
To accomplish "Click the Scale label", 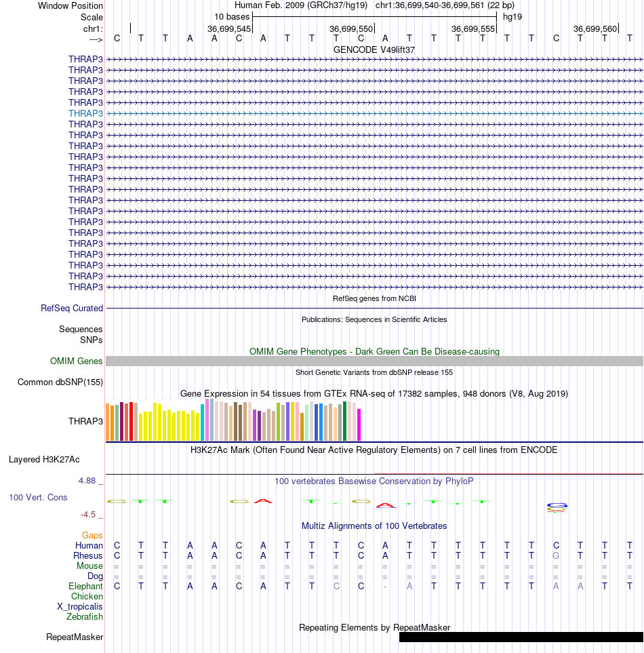I will (92, 17).
